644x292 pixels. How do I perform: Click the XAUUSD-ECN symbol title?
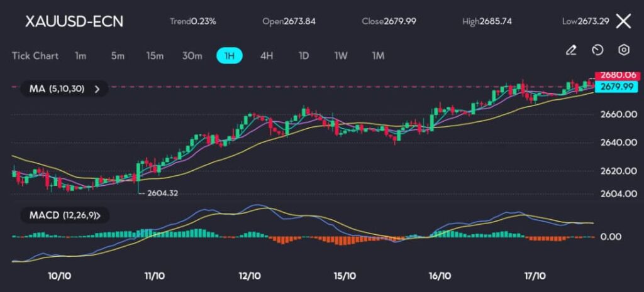pos(74,21)
